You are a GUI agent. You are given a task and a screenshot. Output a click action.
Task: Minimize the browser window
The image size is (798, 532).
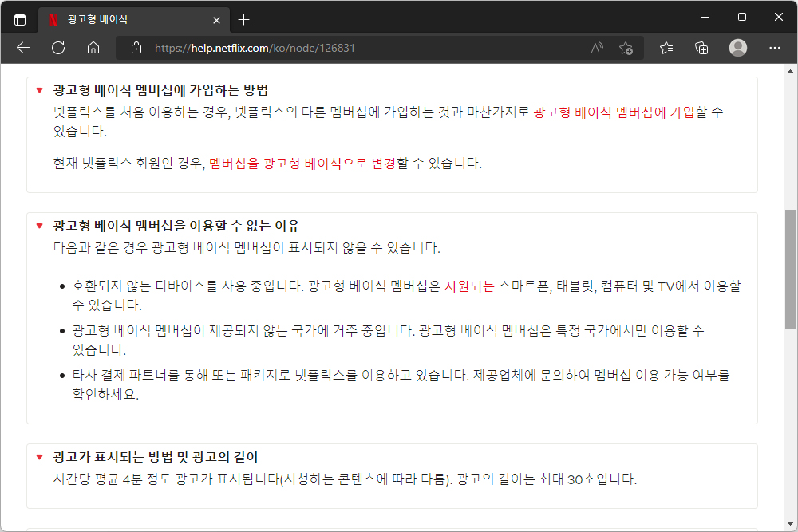pyautogui.click(x=705, y=17)
